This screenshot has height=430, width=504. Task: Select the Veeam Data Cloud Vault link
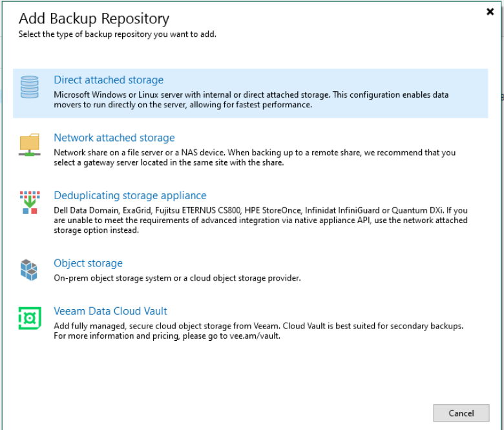coord(110,311)
